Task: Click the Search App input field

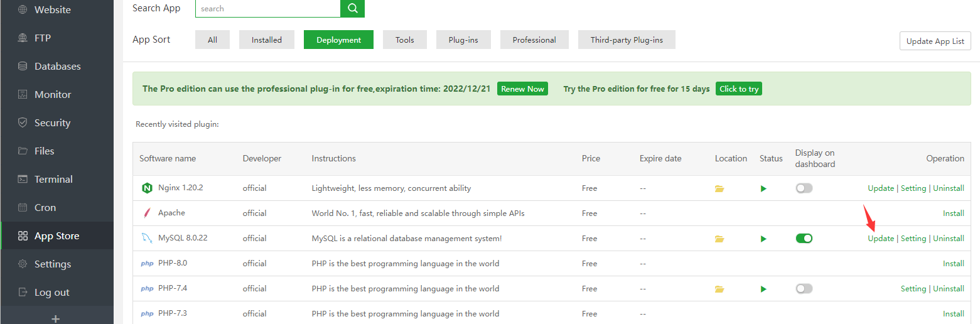Action: pos(268,8)
